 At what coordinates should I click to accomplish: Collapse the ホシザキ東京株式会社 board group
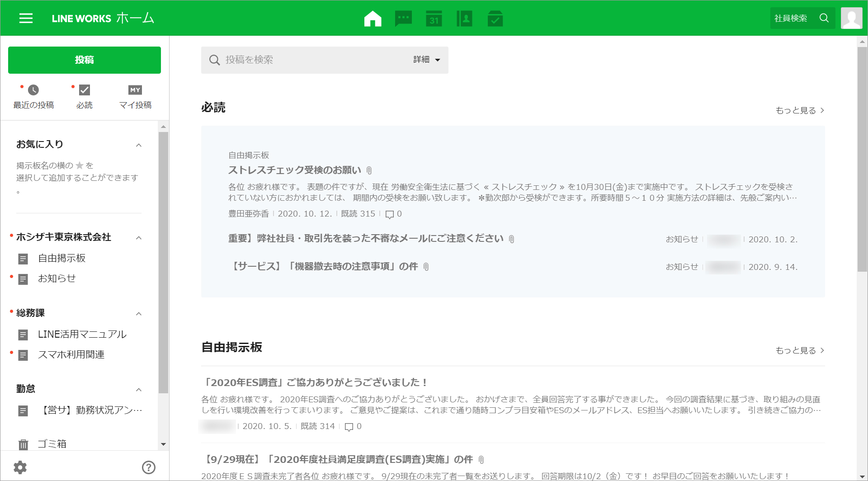click(139, 238)
